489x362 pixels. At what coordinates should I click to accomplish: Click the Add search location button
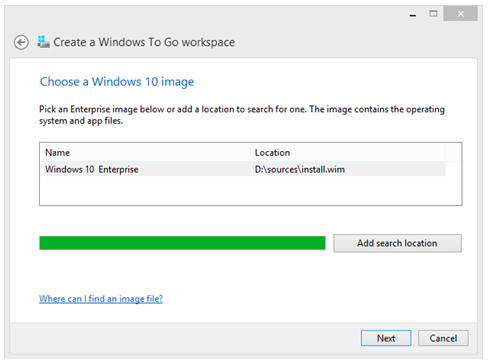pos(397,243)
